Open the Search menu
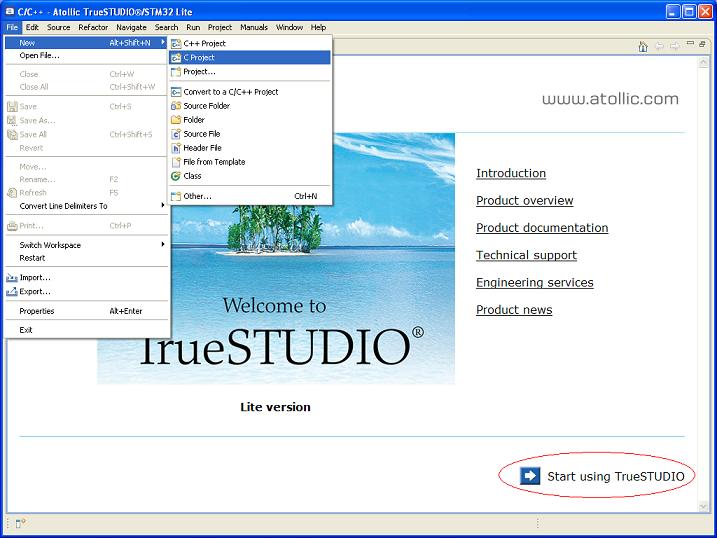The width and height of the screenshot is (717, 538). coord(166,27)
